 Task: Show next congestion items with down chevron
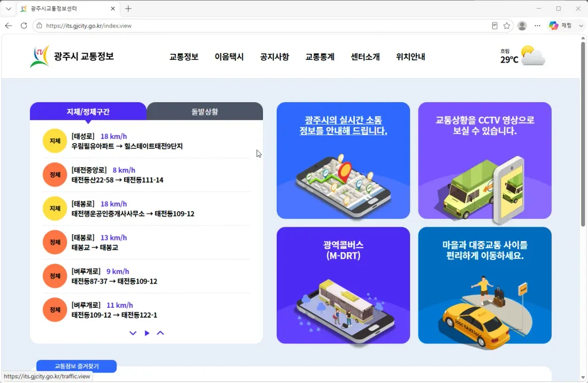tap(133, 332)
